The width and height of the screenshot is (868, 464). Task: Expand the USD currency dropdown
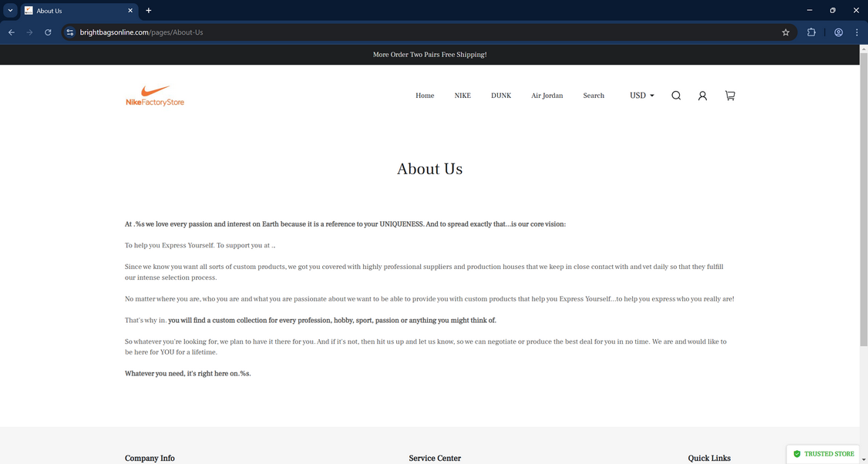tap(642, 96)
